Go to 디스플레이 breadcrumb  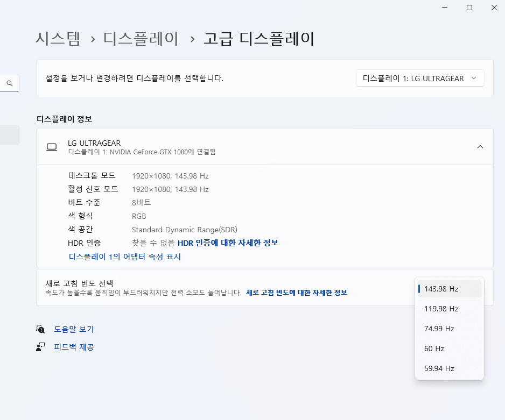pos(141,39)
